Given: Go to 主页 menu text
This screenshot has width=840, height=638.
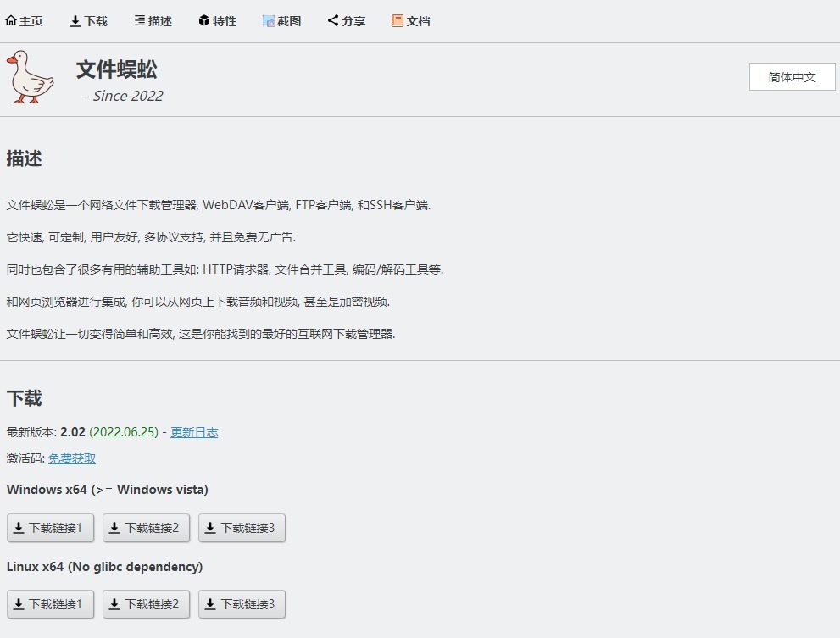Looking at the screenshot, I should pos(31,21).
